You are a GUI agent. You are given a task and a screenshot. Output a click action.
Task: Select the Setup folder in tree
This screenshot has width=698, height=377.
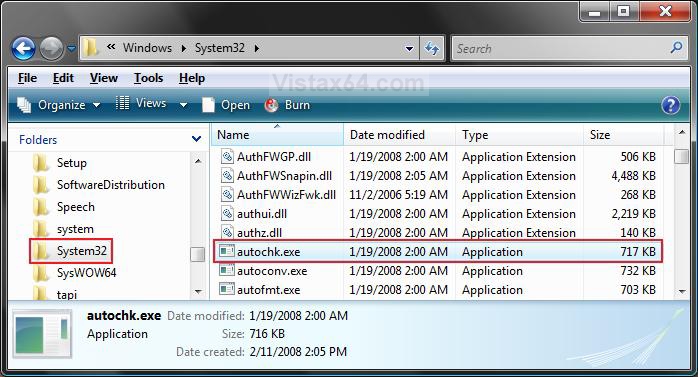pyautogui.click(x=72, y=163)
